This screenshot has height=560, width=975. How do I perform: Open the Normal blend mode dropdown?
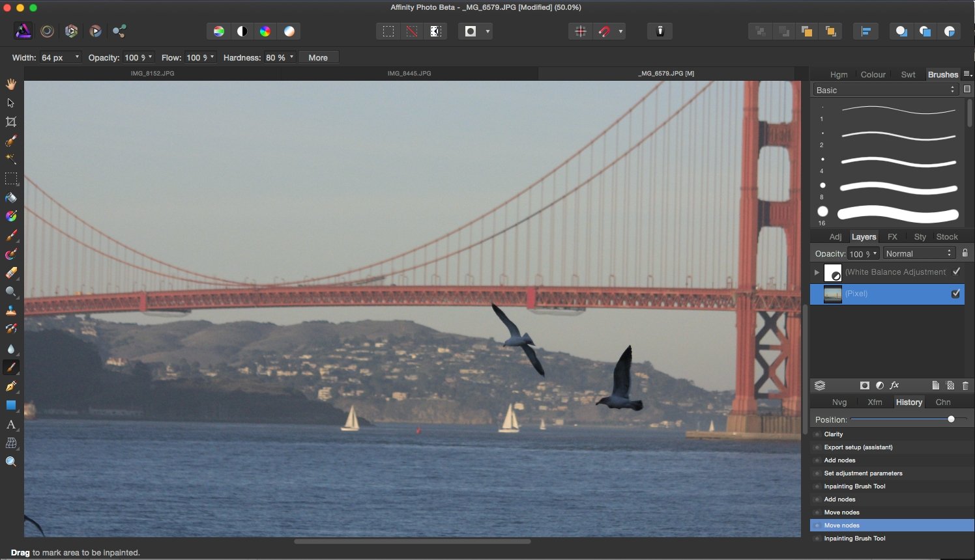(918, 253)
